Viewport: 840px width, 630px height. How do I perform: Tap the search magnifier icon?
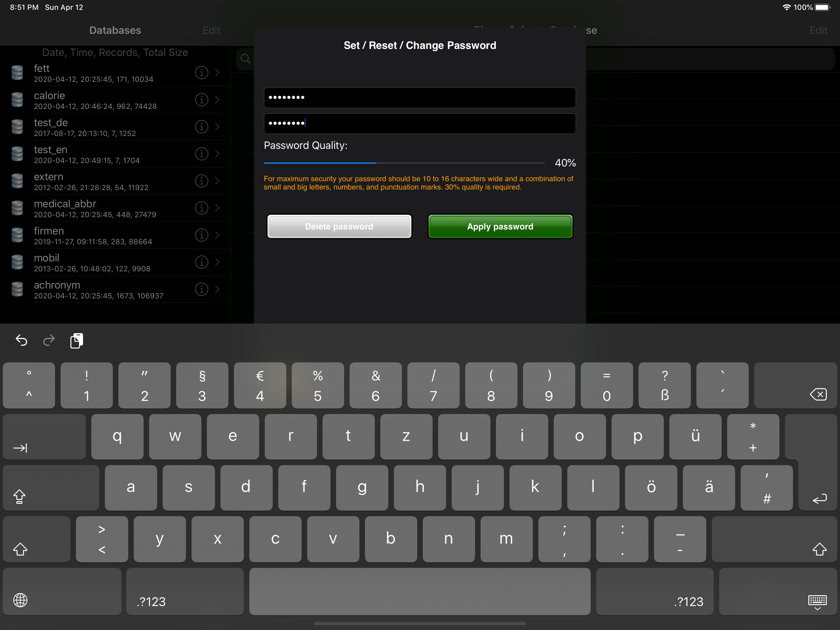coord(246,59)
